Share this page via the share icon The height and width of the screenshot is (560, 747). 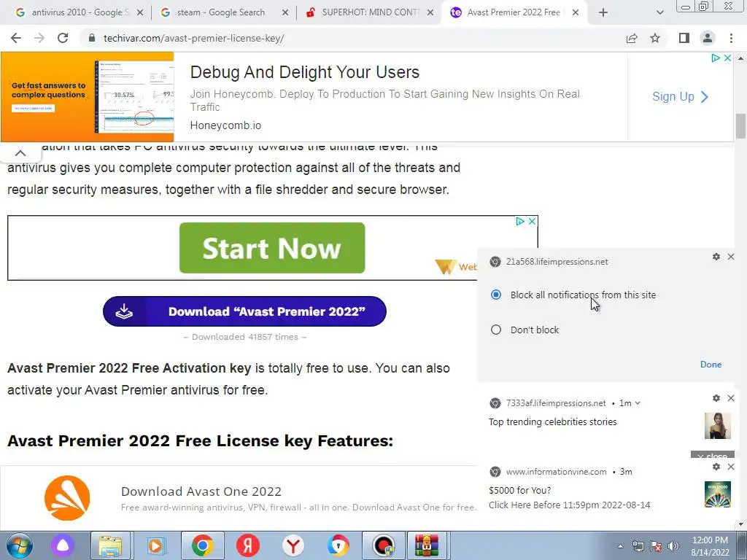[632, 38]
